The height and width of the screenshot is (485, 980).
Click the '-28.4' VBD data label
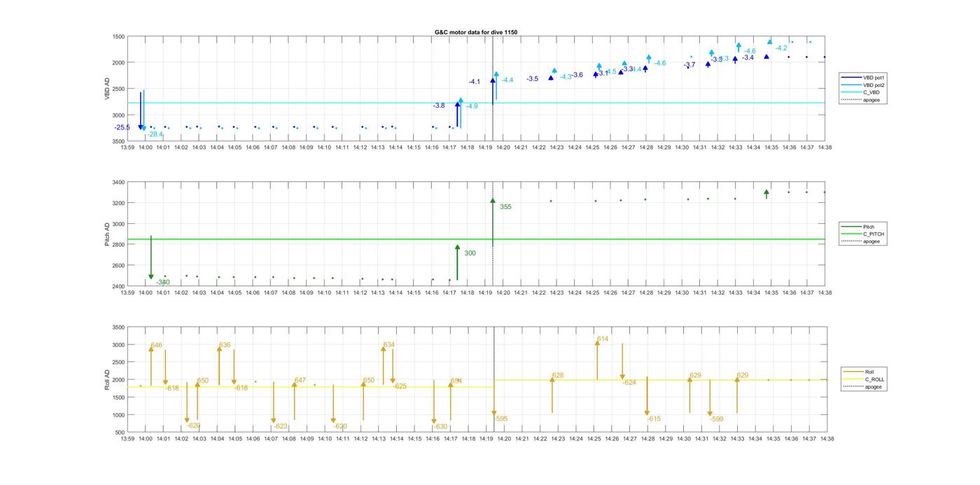(155, 134)
